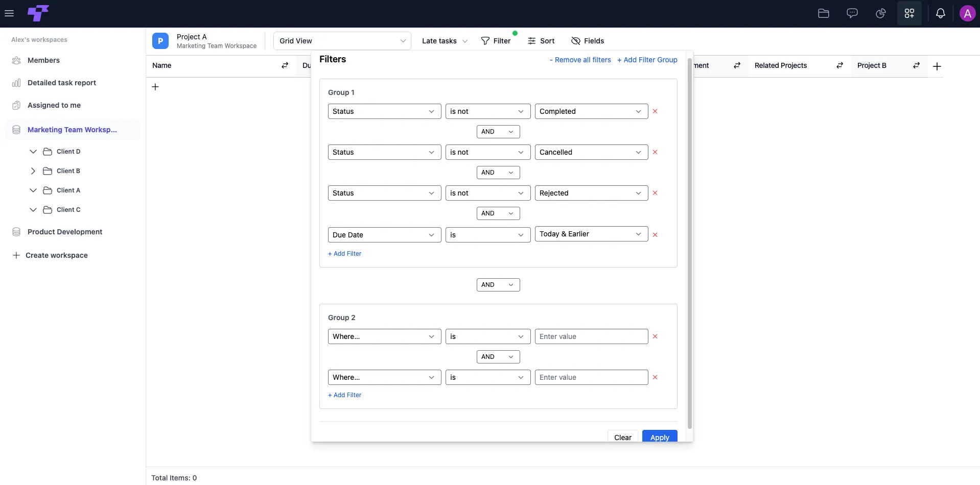Image resolution: width=980 pixels, height=485 pixels.
Task: Click the filter panel vertical scrollbar
Action: (689, 244)
